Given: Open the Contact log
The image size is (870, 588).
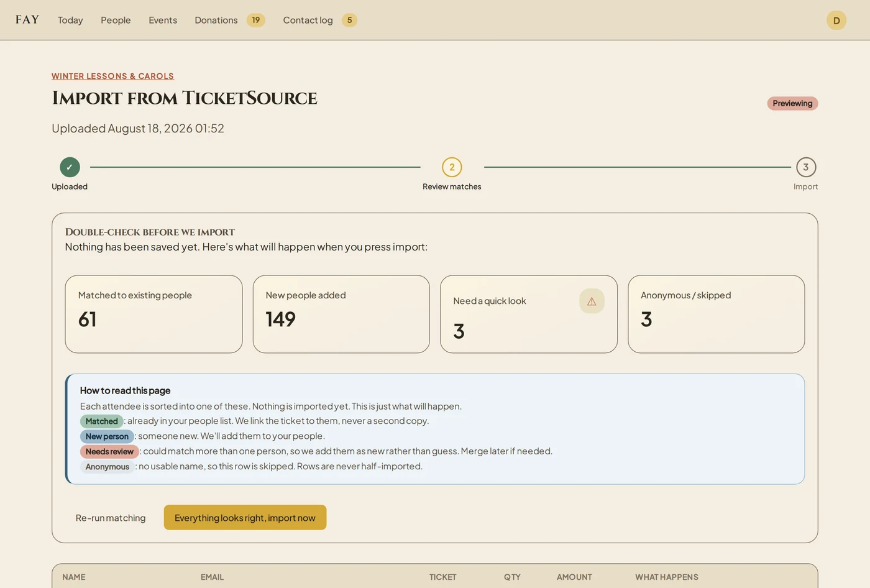Looking at the screenshot, I should pyautogui.click(x=308, y=20).
